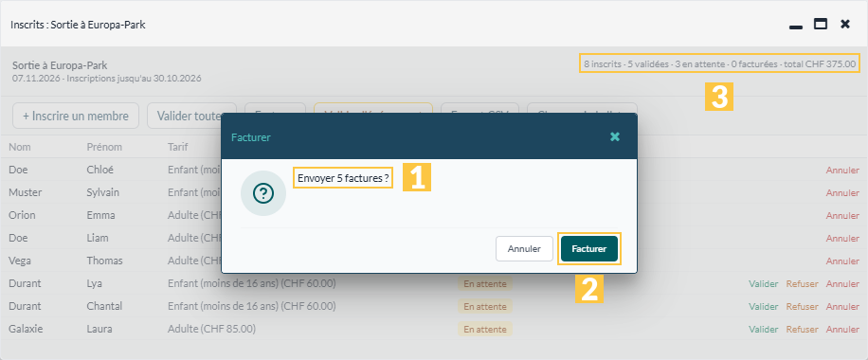This screenshot has width=868, height=360.
Task: Click the first name 'Laura'
Action: 99,329
